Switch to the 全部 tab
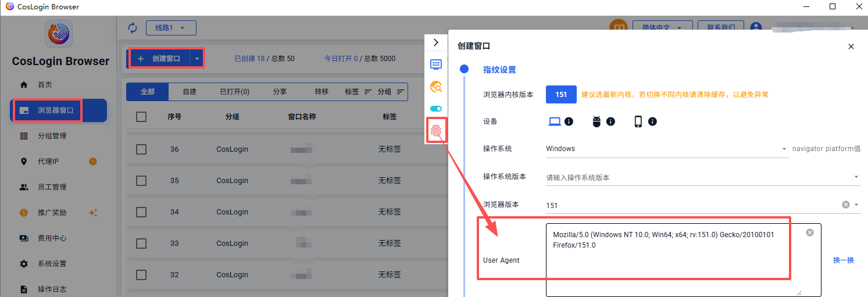The width and height of the screenshot is (868, 297). pos(148,92)
